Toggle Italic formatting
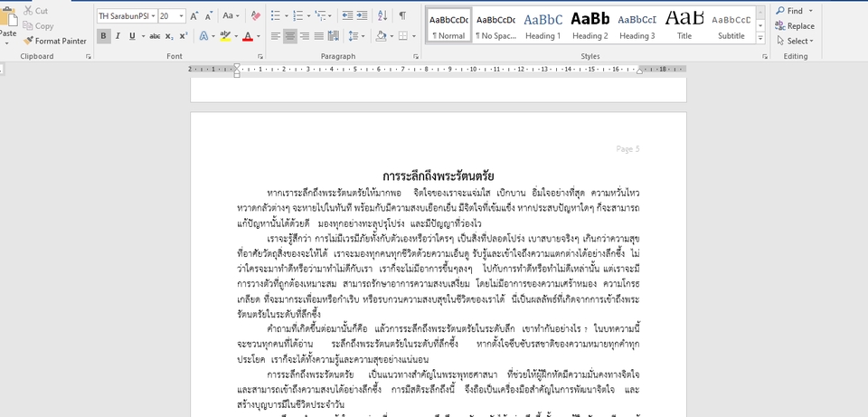This screenshot has width=868, height=417. point(118,36)
